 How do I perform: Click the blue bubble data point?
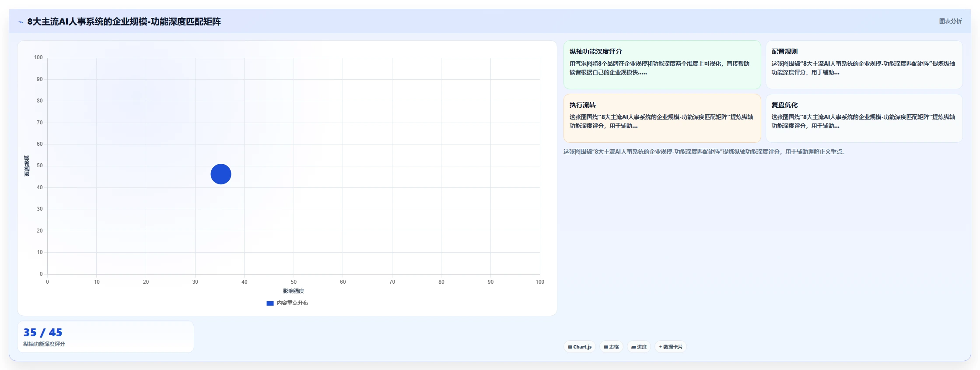click(221, 174)
